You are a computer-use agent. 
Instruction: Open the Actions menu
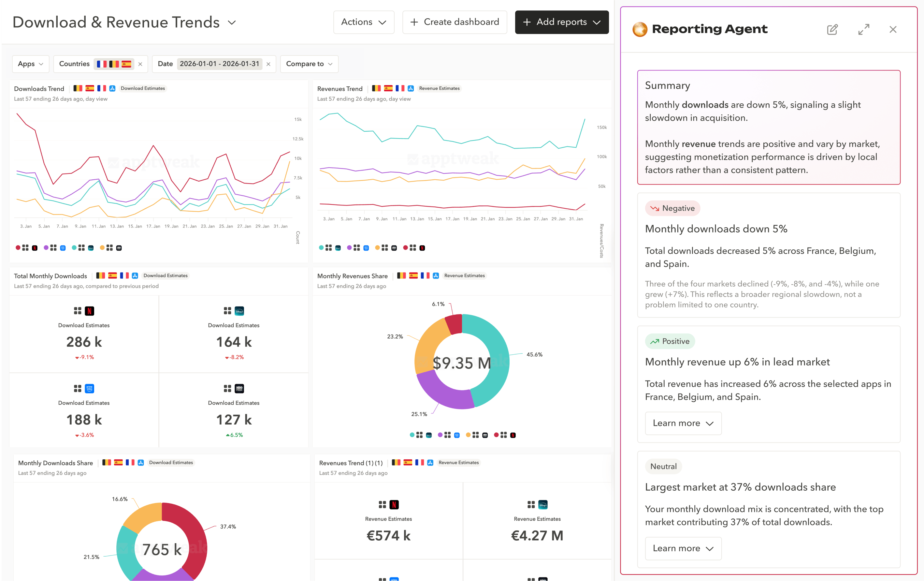coord(363,22)
